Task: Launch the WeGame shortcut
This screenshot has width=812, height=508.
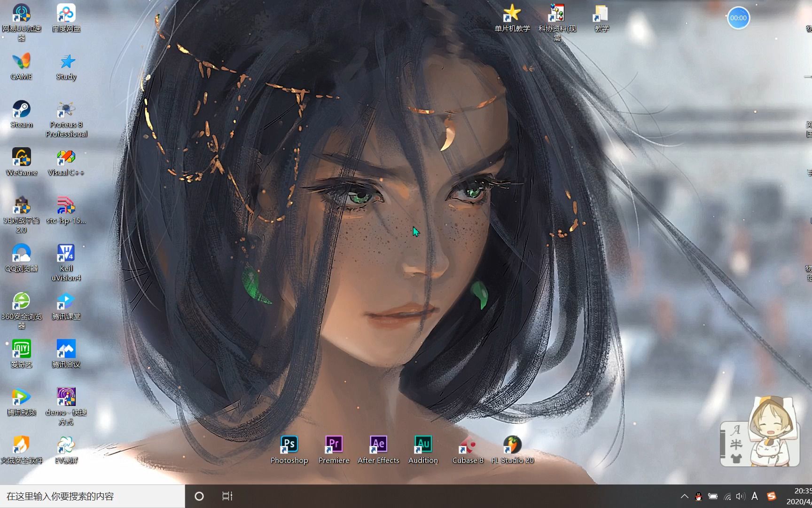Action: click(x=22, y=162)
